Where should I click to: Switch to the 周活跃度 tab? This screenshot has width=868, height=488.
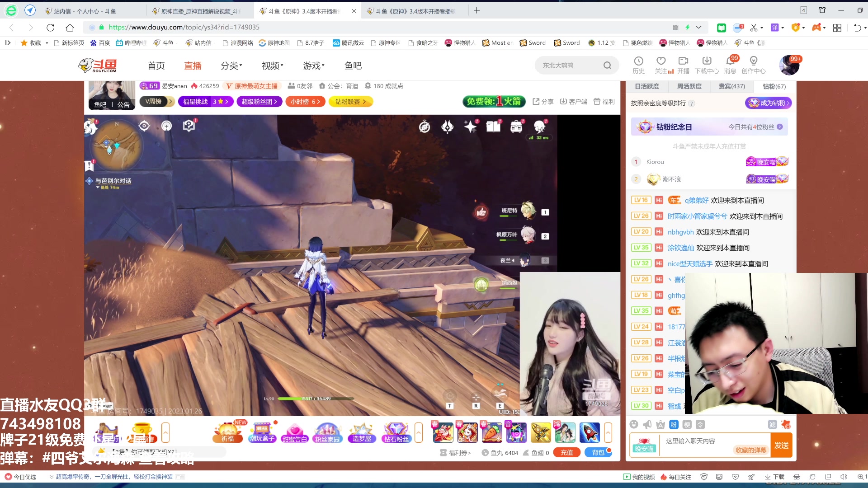(689, 86)
